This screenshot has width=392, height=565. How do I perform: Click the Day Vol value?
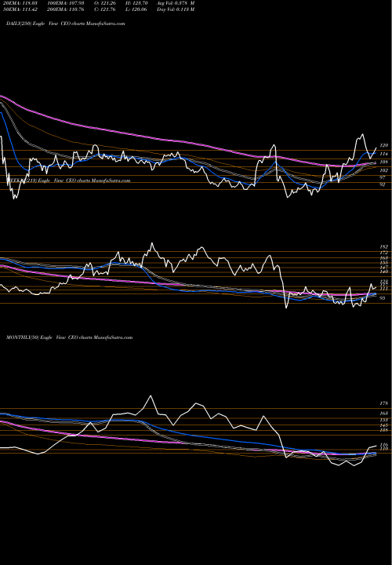[x=176, y=9]
